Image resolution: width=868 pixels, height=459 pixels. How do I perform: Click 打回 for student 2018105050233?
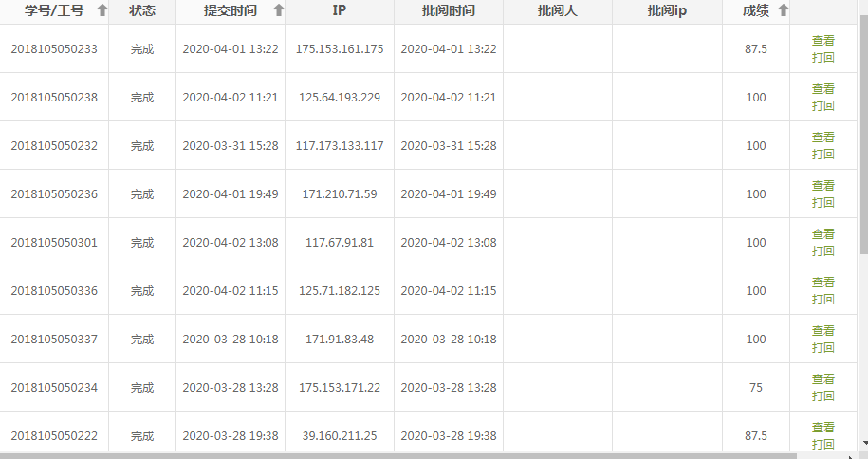pyautogui.click(x=822, y=57)
